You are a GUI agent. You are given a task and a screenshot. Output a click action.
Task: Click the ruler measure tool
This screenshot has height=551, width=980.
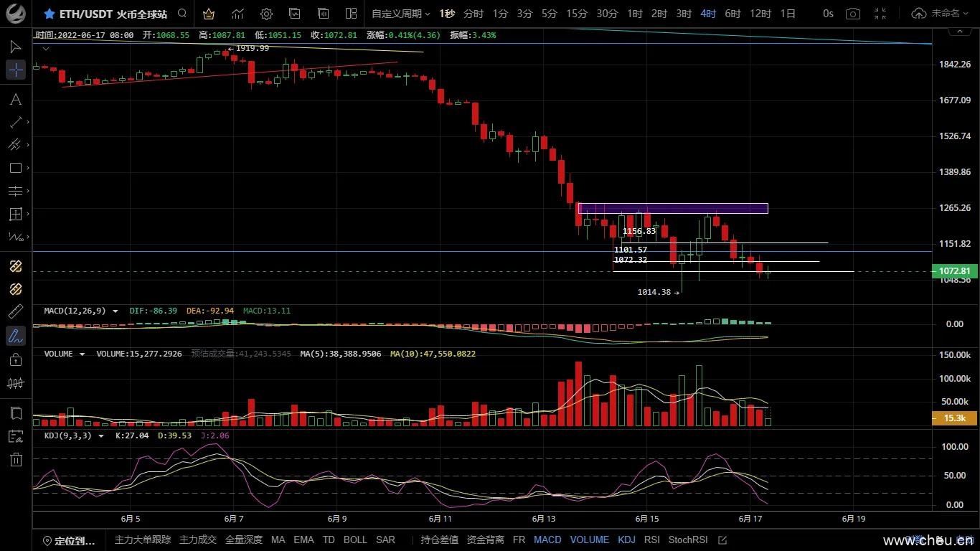16,312
